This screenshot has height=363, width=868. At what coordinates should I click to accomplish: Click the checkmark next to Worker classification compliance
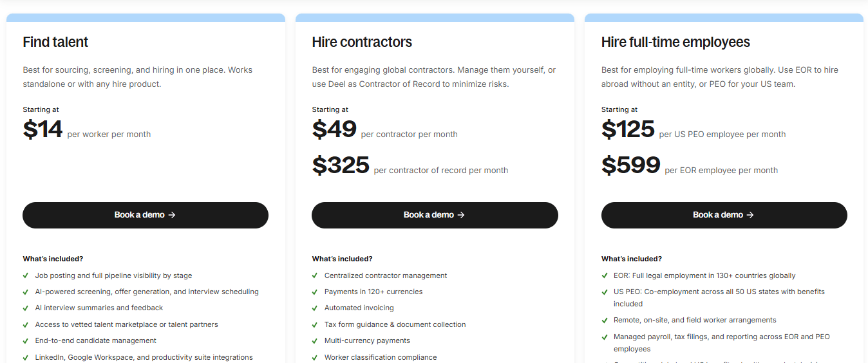[315, 357]
